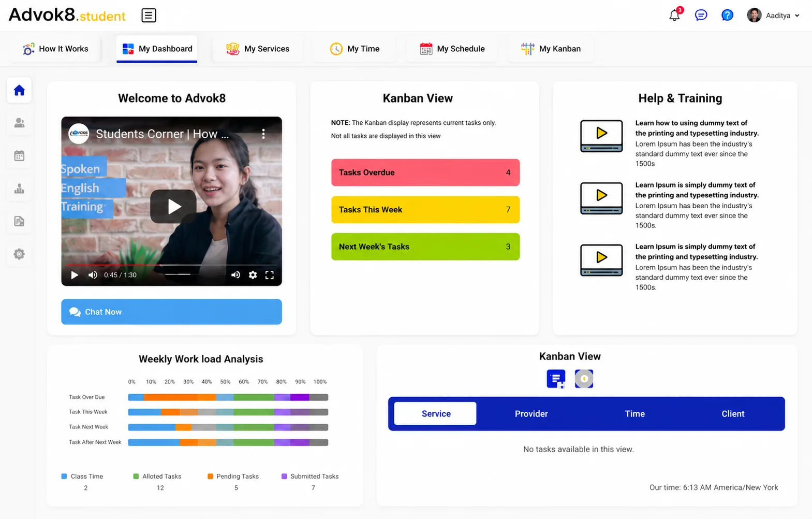Open video settings gear icon
This screenshot has width=812, height=519.
253,275
